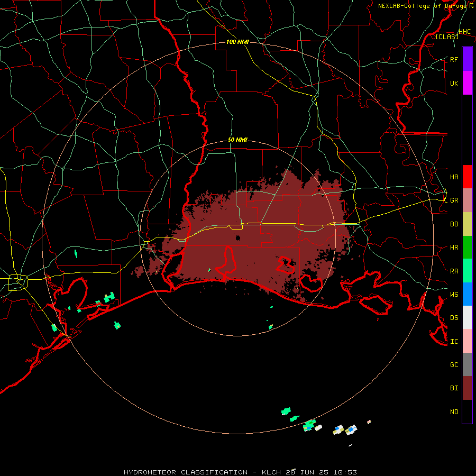Click the 50 NMI range ring label
Image resolution: width=476 pixels, height=476 pixels.
point(237,140)
